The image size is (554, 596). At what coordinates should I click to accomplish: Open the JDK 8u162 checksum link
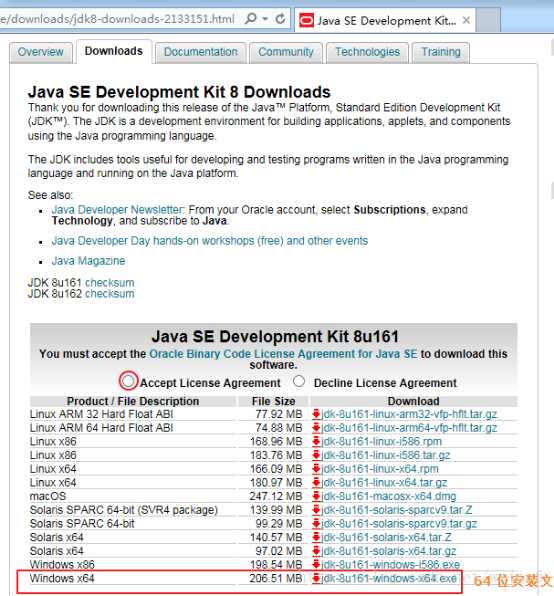click(x=110, y=294)
